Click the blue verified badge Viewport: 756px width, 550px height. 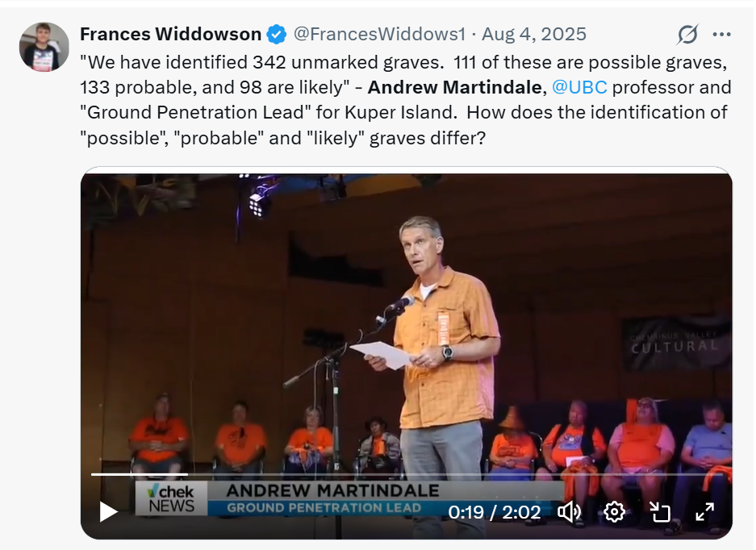click(x=276, y=34)
